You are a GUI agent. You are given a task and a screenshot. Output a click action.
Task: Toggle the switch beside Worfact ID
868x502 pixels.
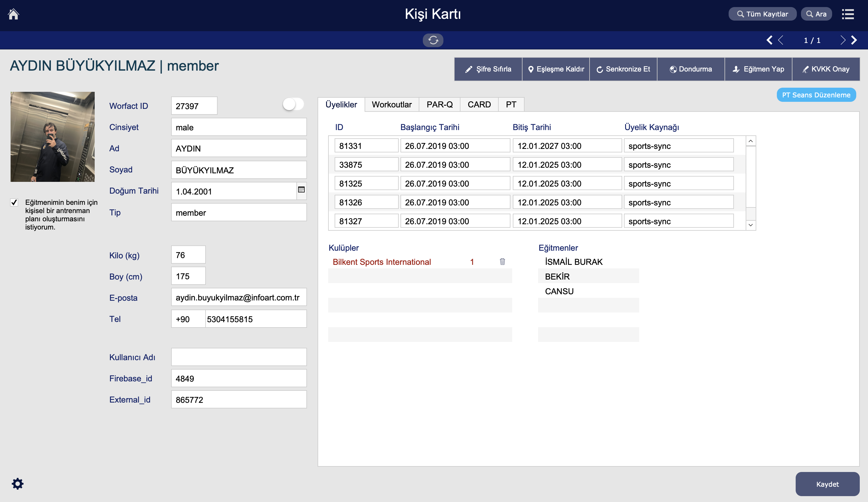(293, 104)
